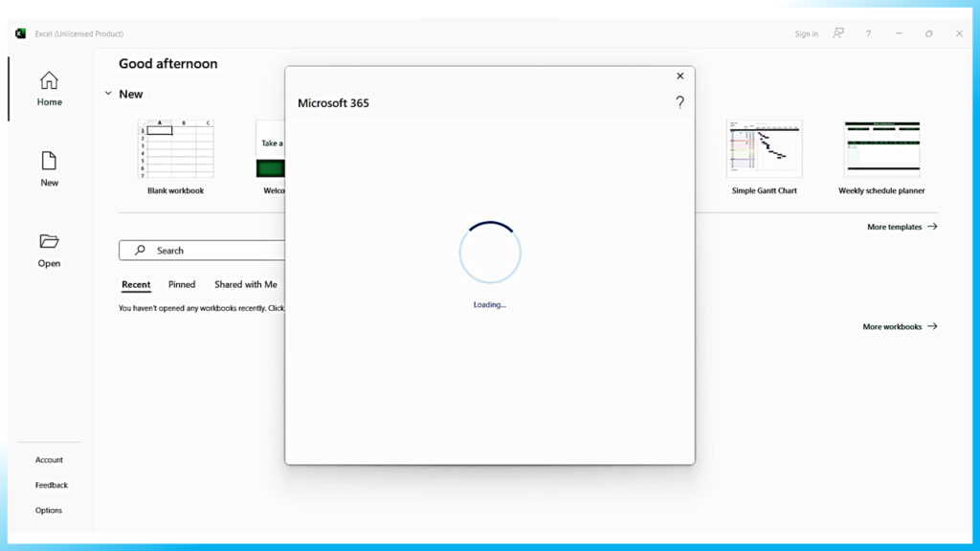Click Sign in at the top
Viewport: 980px width, 551px height.
806,33
